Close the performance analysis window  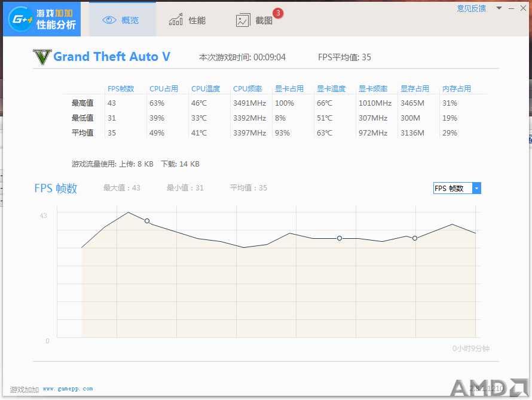tap(523, 8)
